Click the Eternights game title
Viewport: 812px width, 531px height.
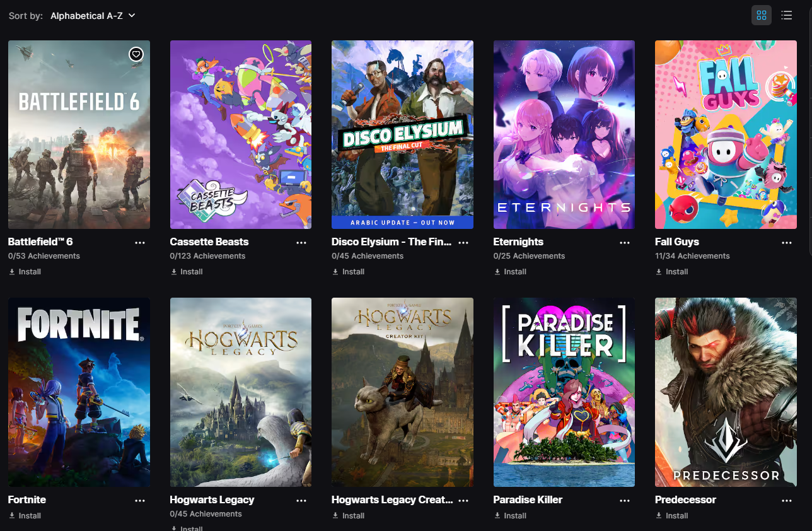tap(518, 242)
